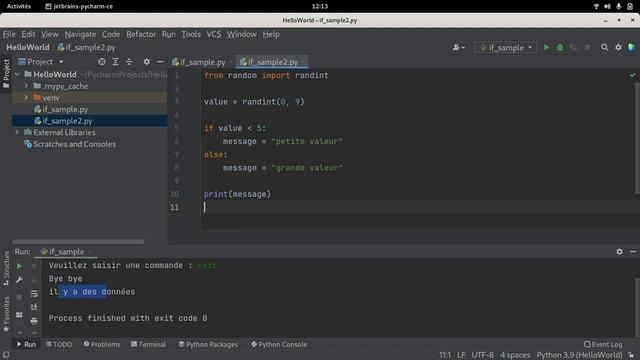Image resolution: width=640 pixels, height=360 pixels.
Task: Open Project panel options gear
Action: 147,62
